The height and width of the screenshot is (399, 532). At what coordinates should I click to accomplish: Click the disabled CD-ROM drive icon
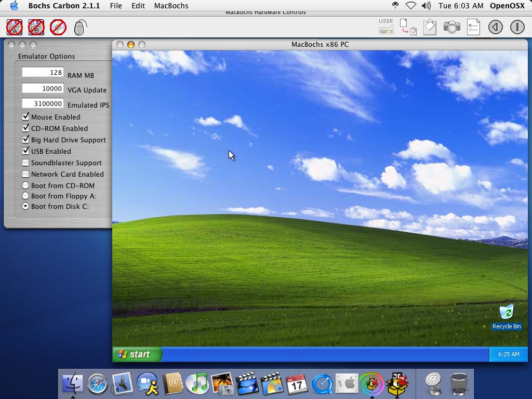tap(58, 27)
